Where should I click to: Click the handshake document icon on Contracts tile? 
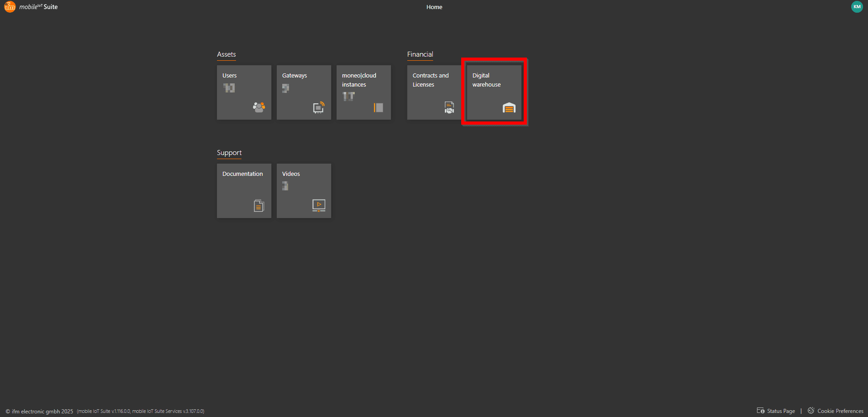[449, 107]
